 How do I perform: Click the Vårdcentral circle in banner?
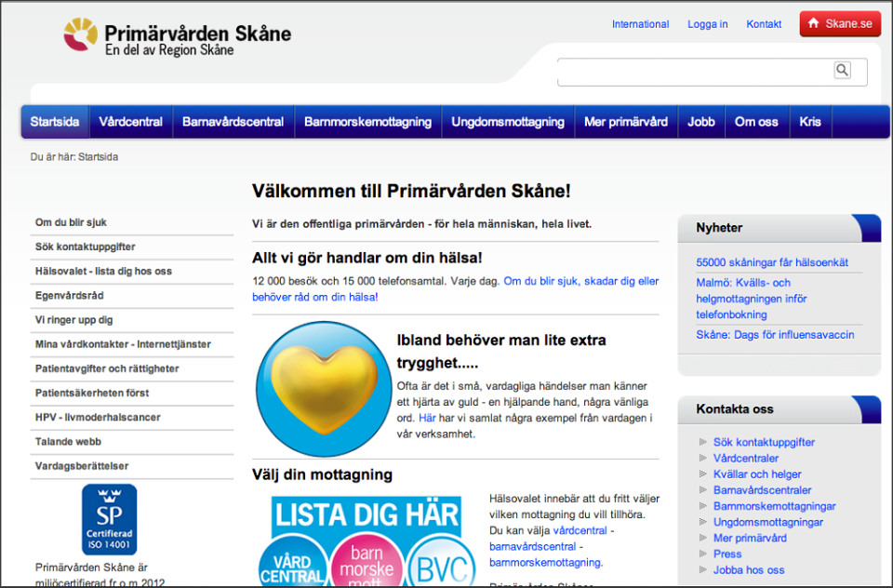click(293, 562)
